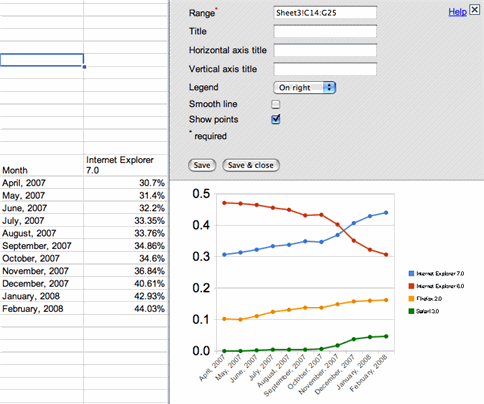Select the January, 2008 cell

[x=42, y=296]
